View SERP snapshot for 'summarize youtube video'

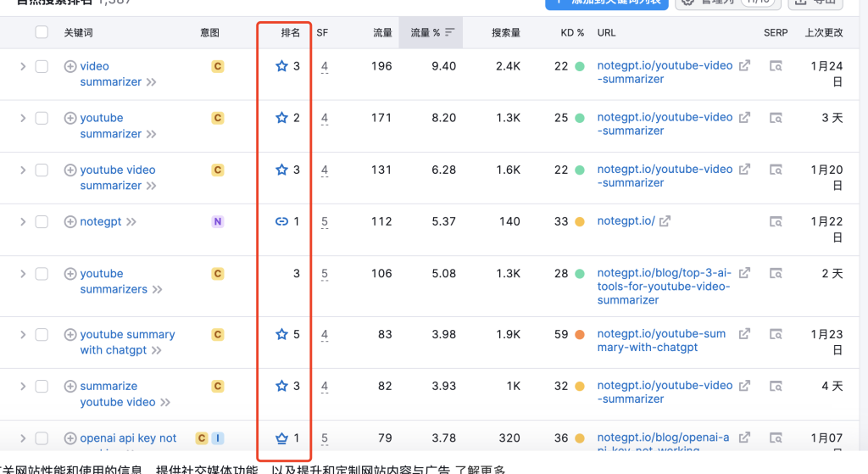click(x=776, y=387)
